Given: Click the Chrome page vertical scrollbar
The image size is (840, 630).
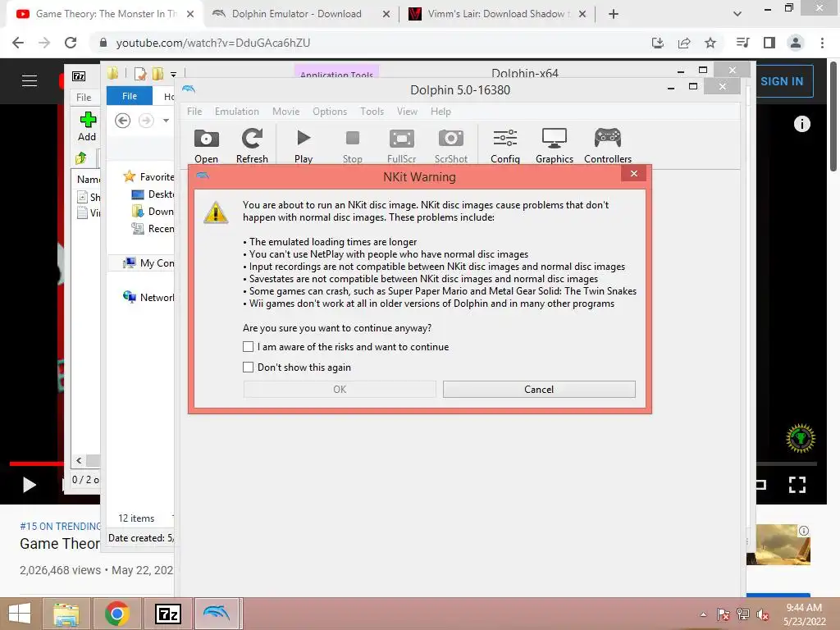Looking at the screenshot, I should tap(833, 115).
